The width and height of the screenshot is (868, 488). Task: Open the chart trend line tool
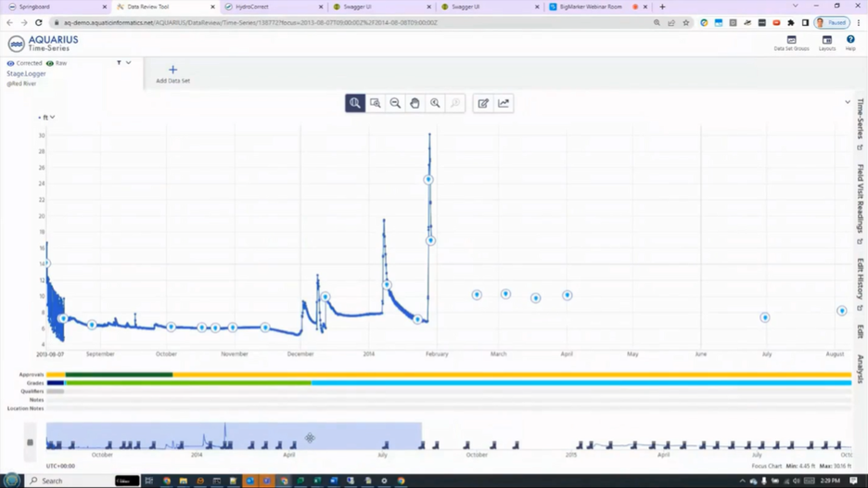[504, 103]
